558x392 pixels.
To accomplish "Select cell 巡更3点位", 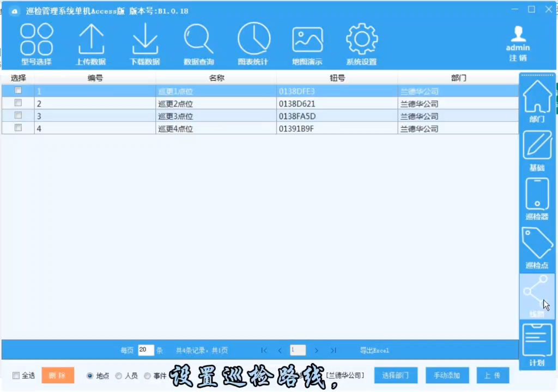I will click(216, 116).
